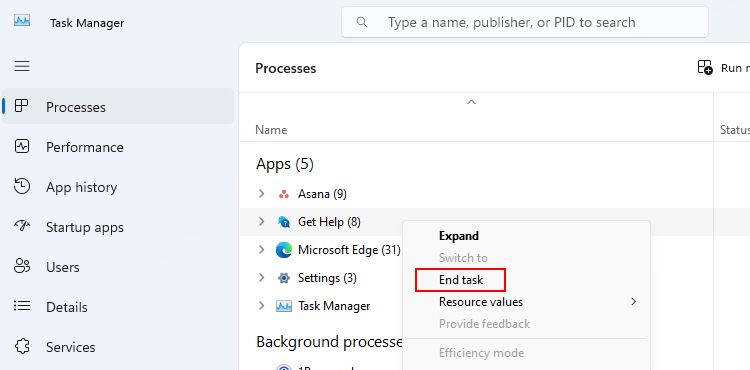Click the Performance pulse icon
The image size is (750, 370).
point(22,146)
